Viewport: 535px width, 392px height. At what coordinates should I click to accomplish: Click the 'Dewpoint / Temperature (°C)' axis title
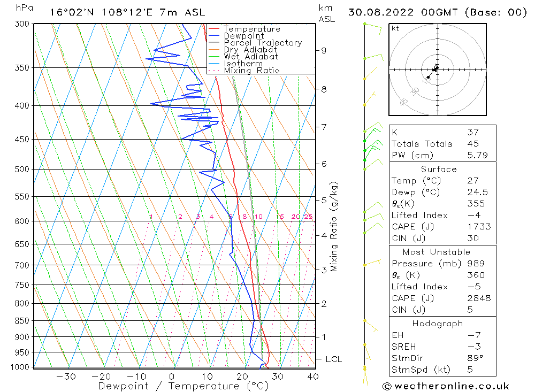183,386
